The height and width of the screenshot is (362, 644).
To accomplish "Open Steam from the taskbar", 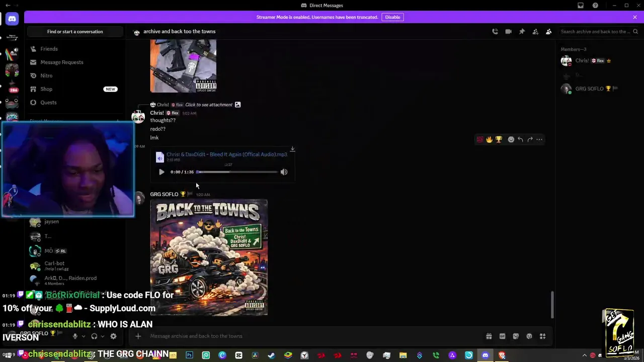I will 271,355.
